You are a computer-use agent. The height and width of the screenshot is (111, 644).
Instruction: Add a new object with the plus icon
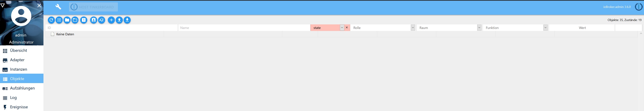coord(111,20)
